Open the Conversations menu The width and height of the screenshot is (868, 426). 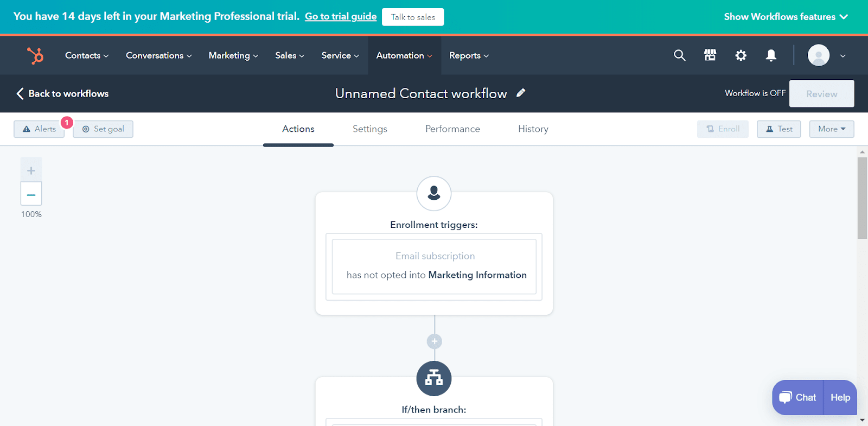tap(159, 55)
